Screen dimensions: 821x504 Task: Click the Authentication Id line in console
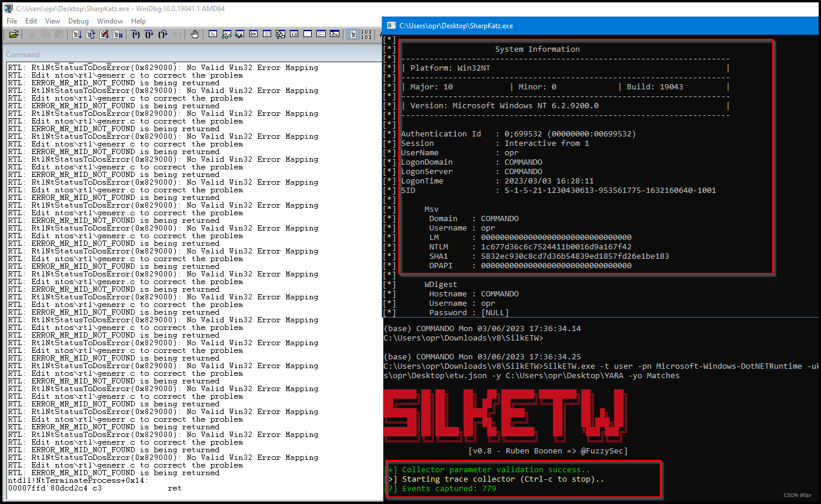[x=518, y=133]
